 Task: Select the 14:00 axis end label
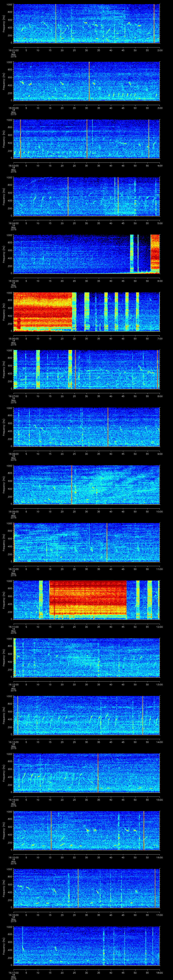pos(159,742)
